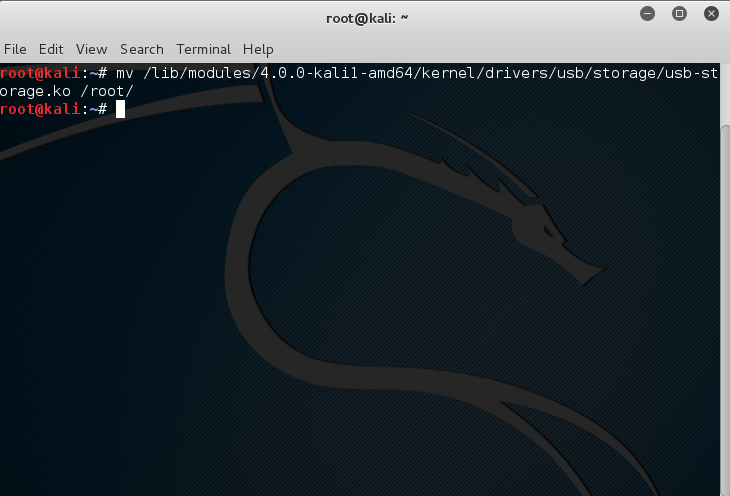
Task: Open the Search menu
Action: [142, 49]
